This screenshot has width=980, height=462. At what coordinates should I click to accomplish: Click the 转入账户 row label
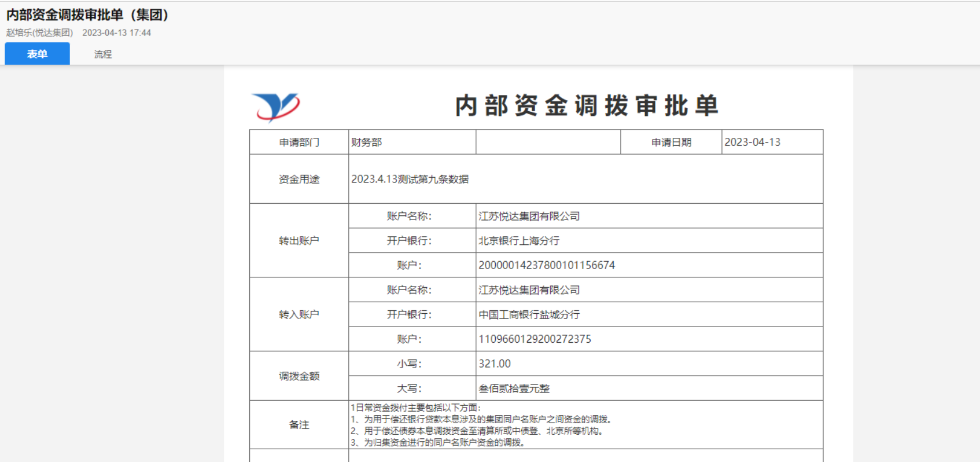[299, 315]
